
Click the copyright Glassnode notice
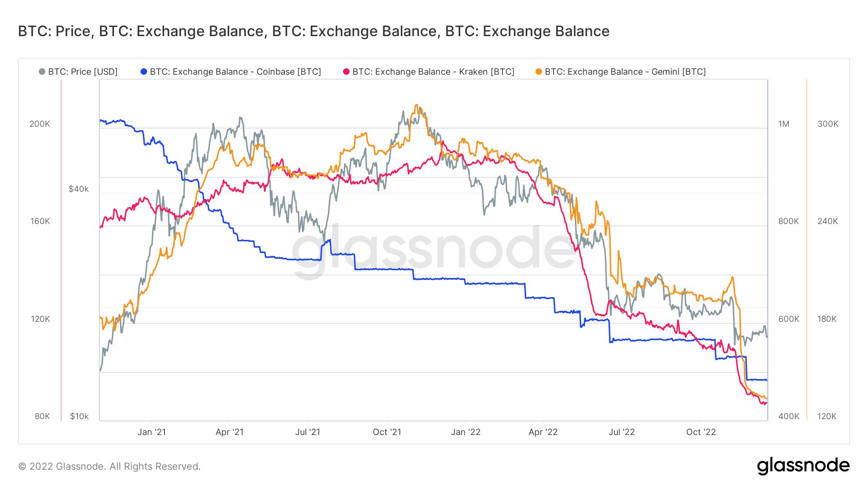(109, 466)
